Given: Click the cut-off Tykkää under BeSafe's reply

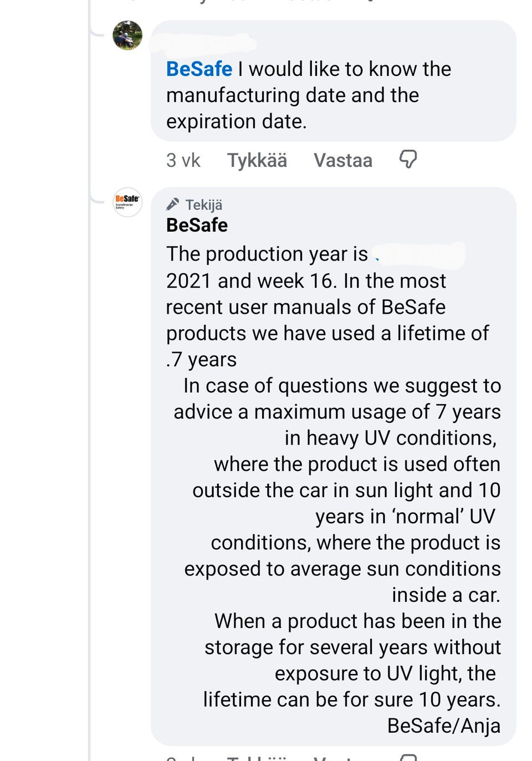Looking at the screenshot, I should click(x=257, y=758).
